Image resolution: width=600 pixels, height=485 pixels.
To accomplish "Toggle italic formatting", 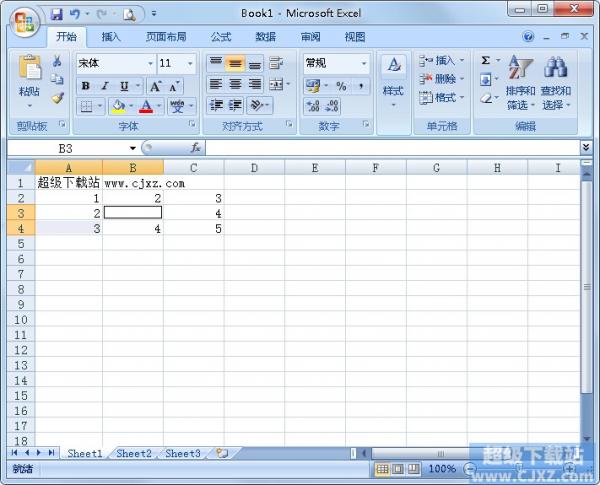I will (105, 86).
